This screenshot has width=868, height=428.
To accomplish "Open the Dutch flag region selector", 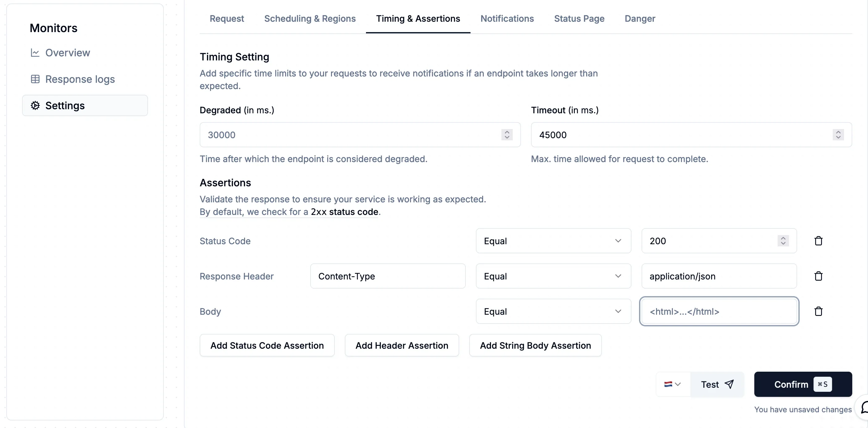I will pyautogui.click(x=672, y=384).
